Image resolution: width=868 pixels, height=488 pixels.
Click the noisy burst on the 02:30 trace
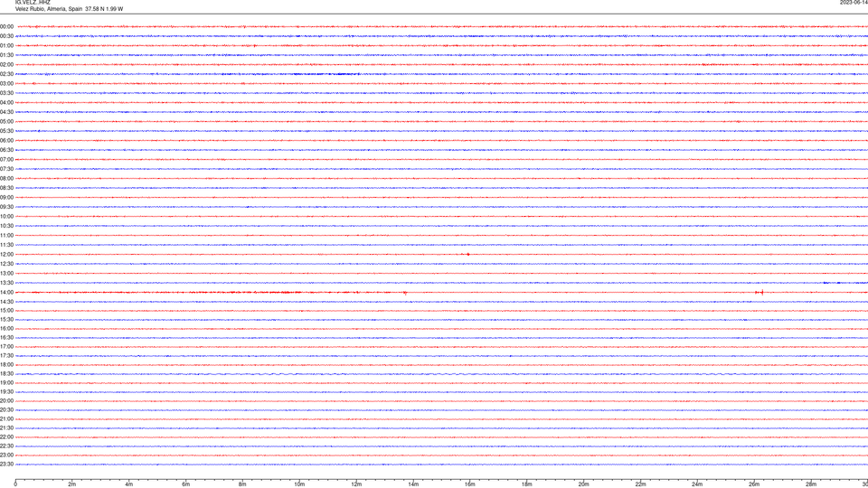click(326, 74)
